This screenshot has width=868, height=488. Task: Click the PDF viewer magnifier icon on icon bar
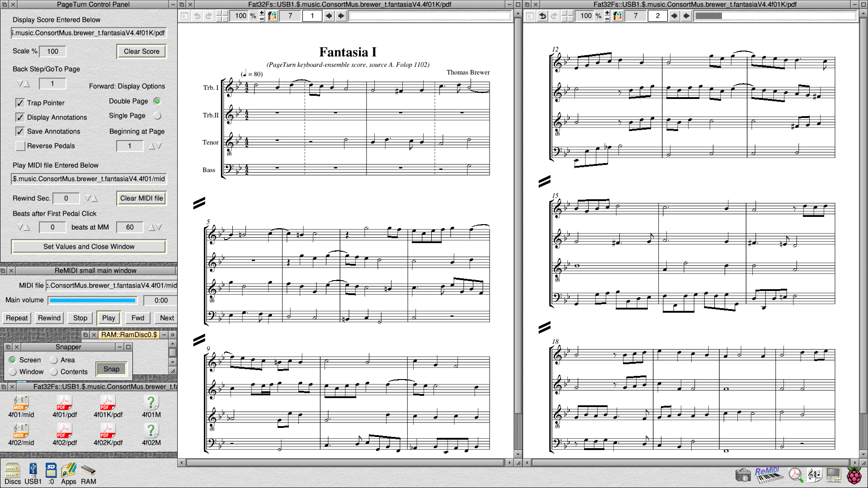point(796,475)
